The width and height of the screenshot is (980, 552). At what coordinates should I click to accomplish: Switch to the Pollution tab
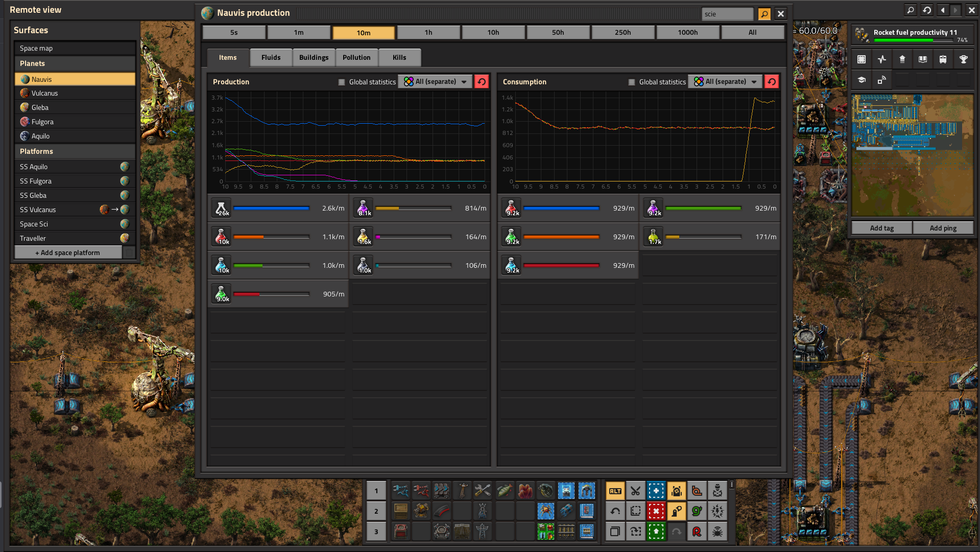(356, 57)
